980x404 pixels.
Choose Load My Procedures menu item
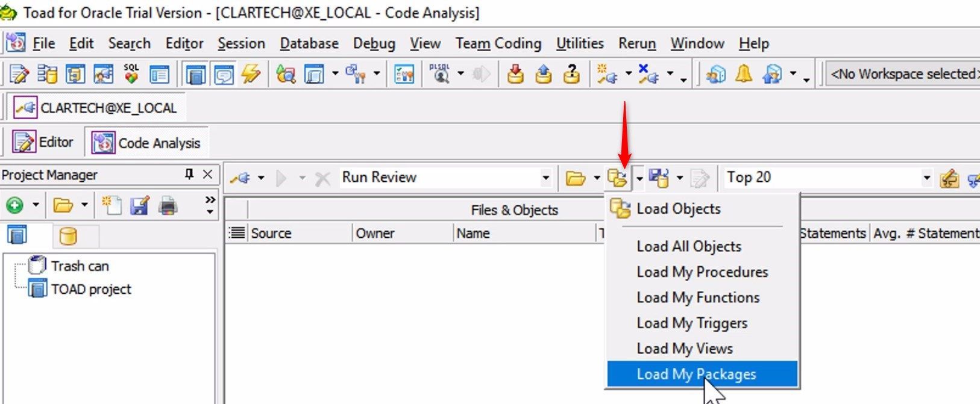tap(702, 272)
